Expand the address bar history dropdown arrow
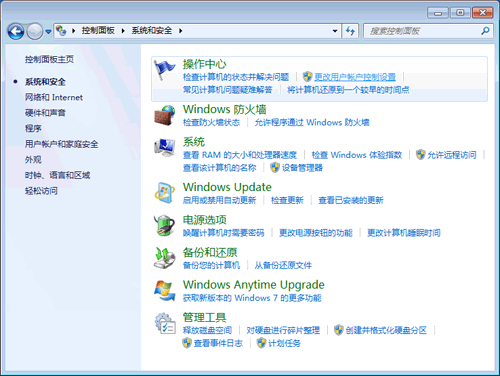 (x=335, y=31)
